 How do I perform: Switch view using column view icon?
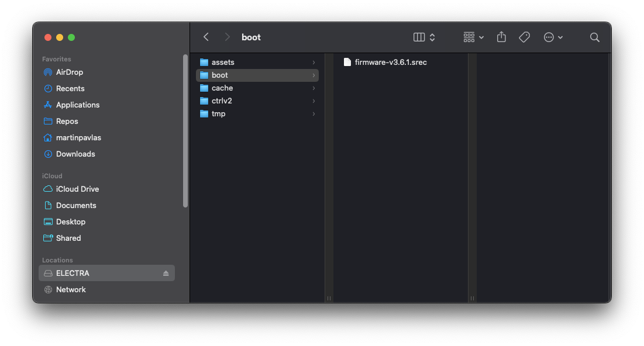419,37
